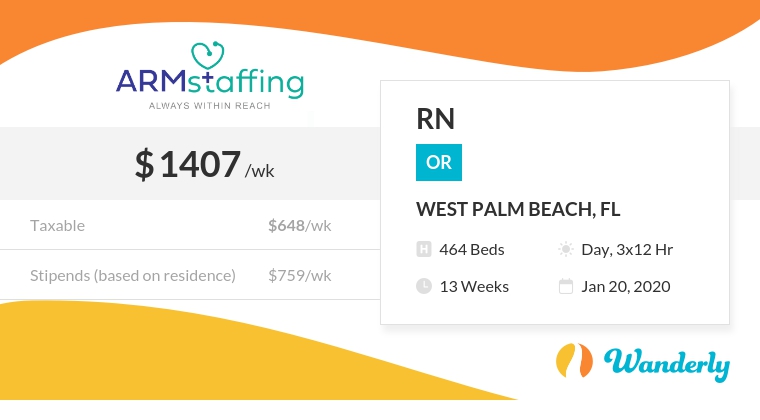
Task: Select the OR specialty badge
Action: (x=439, y=162)
